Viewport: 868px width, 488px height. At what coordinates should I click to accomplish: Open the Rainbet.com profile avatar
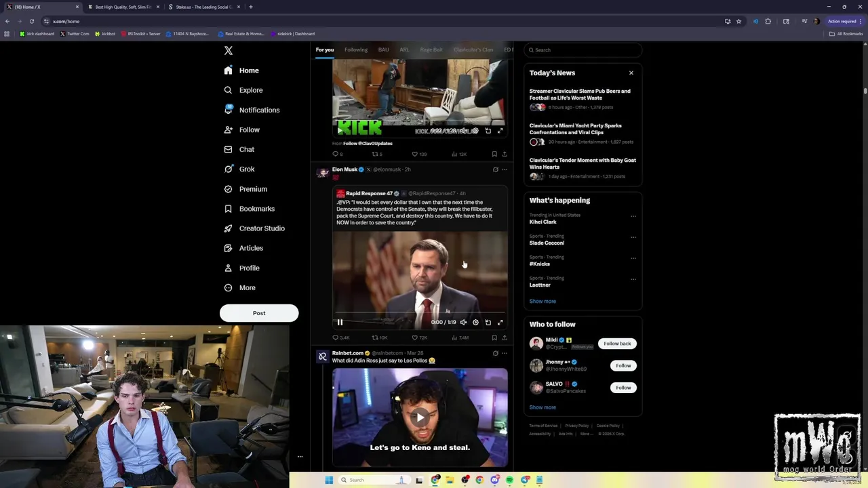pos(323,356)
